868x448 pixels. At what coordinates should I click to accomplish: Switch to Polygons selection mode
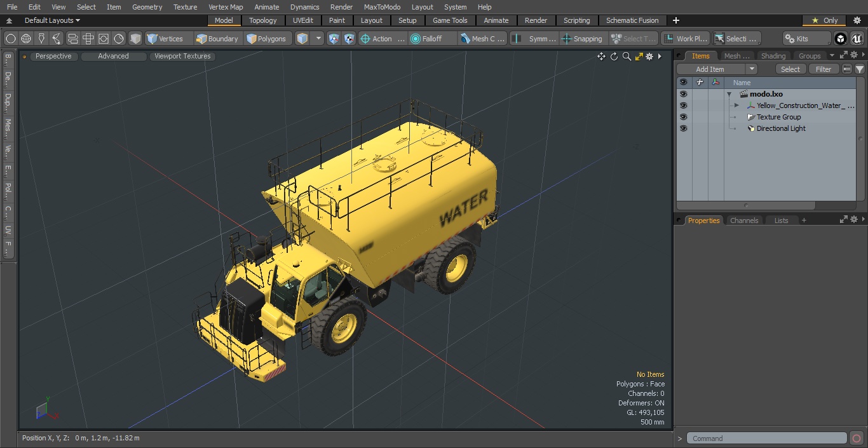(x=268, y=39)
